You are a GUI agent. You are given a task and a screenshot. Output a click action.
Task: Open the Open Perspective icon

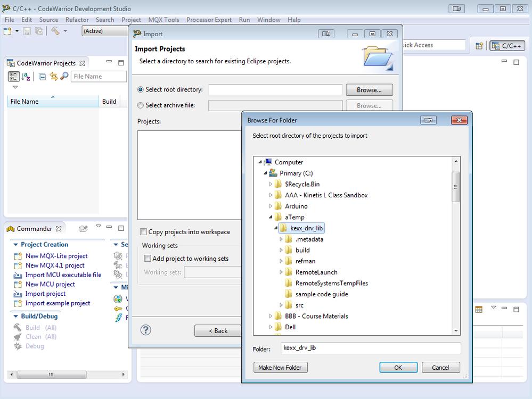pyautogui.click(x=479, y=46)
